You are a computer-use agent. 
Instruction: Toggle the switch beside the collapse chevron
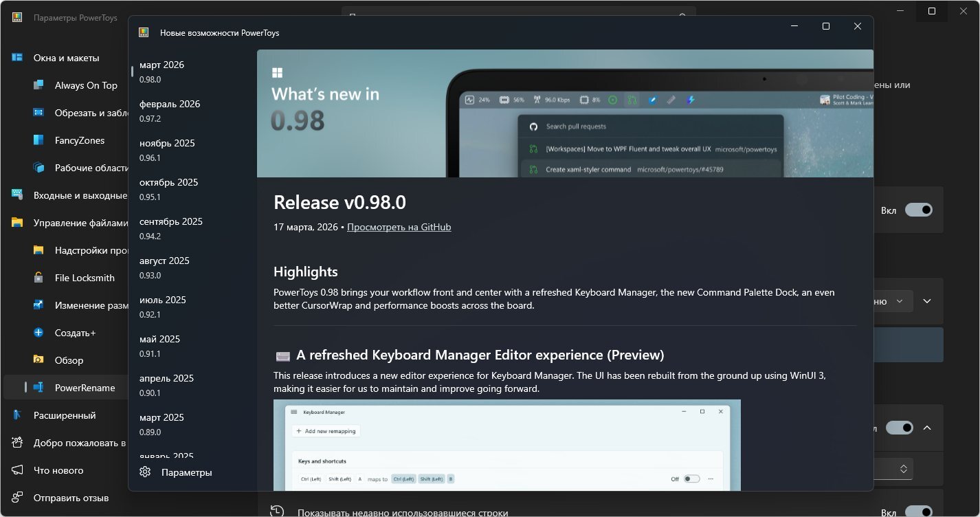tap(898, 428)
